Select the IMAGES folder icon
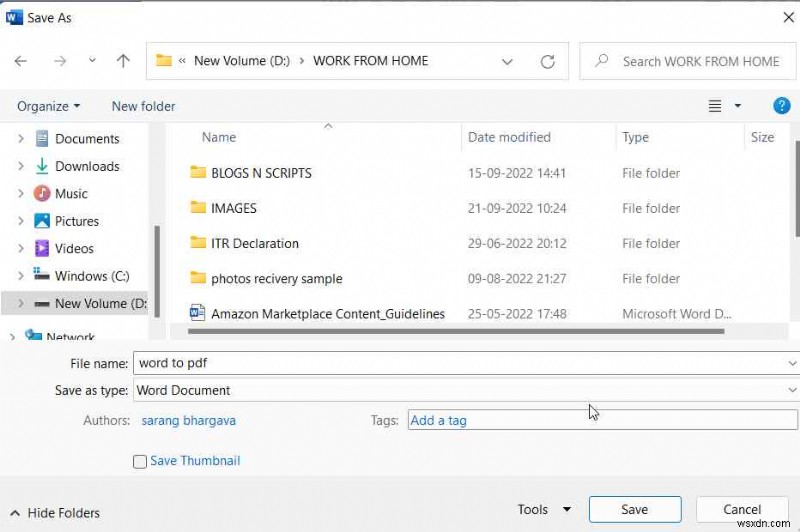 click(x=197, y=207)
